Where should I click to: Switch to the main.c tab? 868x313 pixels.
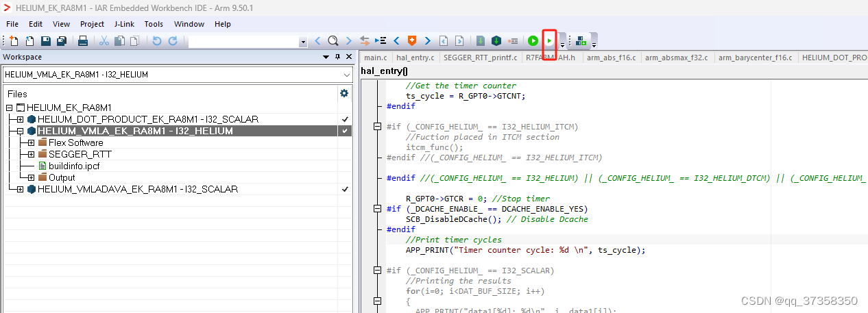[376, 58]
